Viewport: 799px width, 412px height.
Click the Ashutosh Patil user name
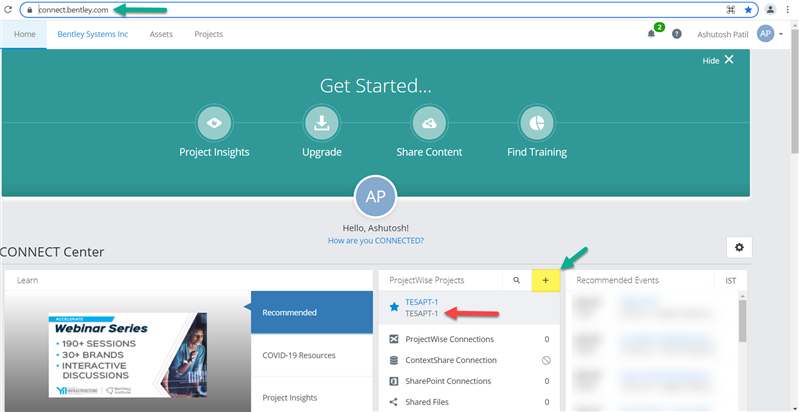(721, 34)
